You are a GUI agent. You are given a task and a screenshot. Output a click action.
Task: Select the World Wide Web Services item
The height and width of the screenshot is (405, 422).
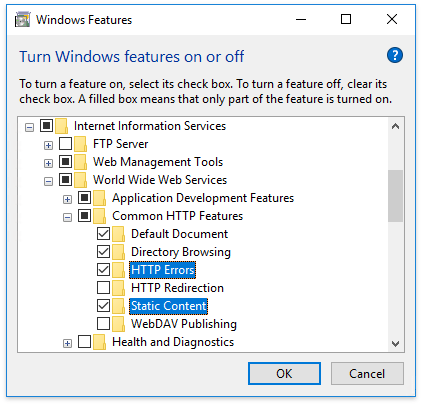pos(160,180)
